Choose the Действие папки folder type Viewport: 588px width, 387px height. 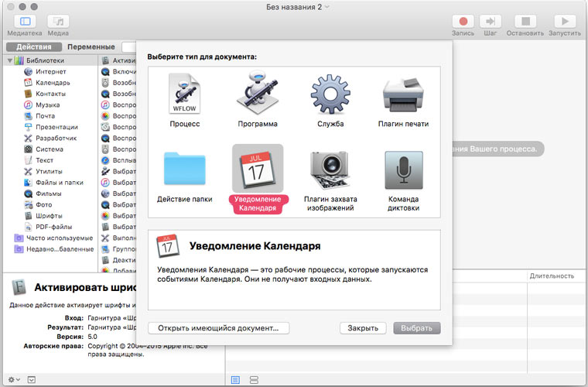pyautogui.click(x=184, y=178)
